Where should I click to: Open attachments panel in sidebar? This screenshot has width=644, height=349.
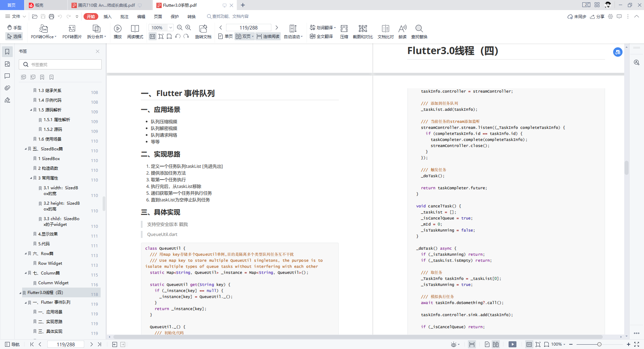[7, 88]
